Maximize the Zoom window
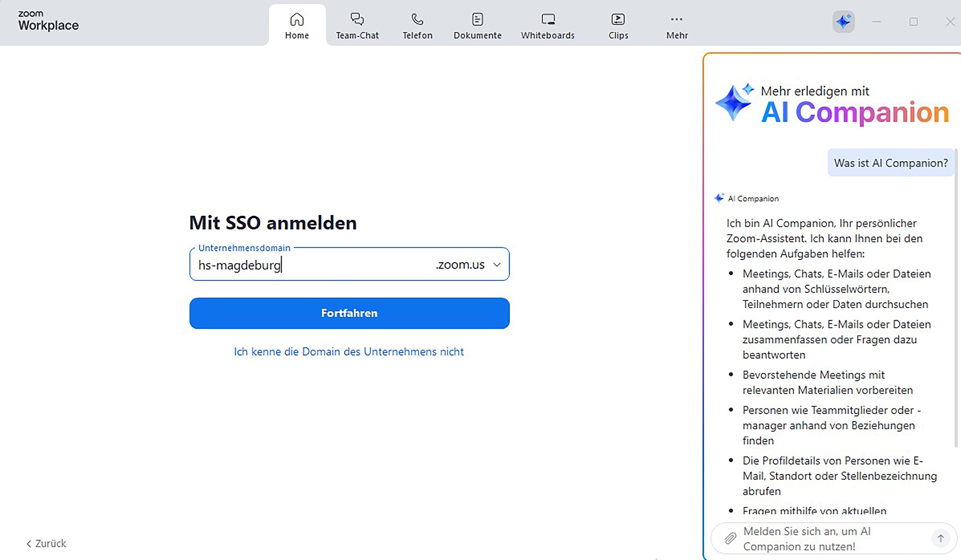Screen dimensions: 961x560 [x=913, y=22]
